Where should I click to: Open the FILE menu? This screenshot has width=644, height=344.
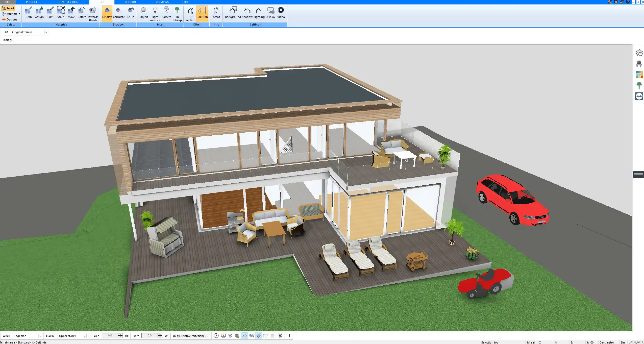7,2
